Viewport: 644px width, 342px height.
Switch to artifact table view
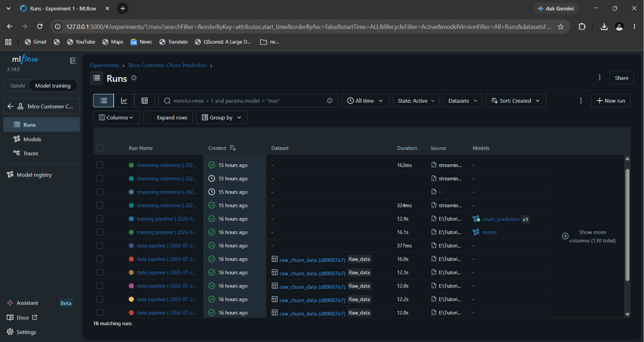pos(145,101)
